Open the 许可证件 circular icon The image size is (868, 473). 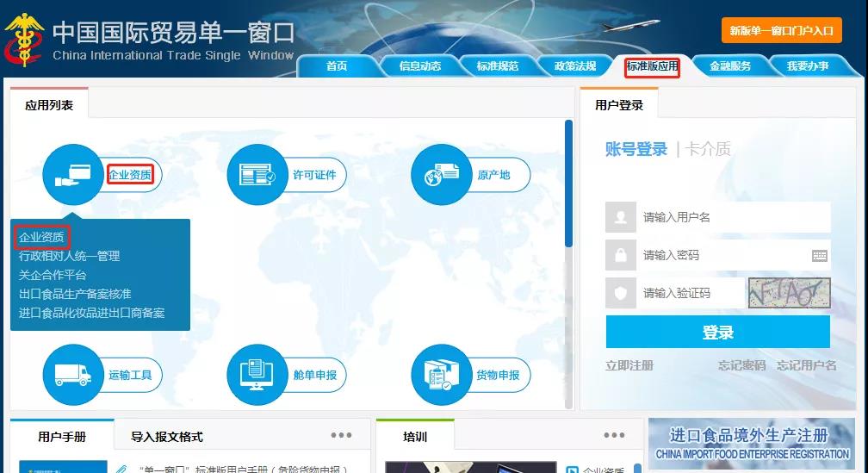257,174
